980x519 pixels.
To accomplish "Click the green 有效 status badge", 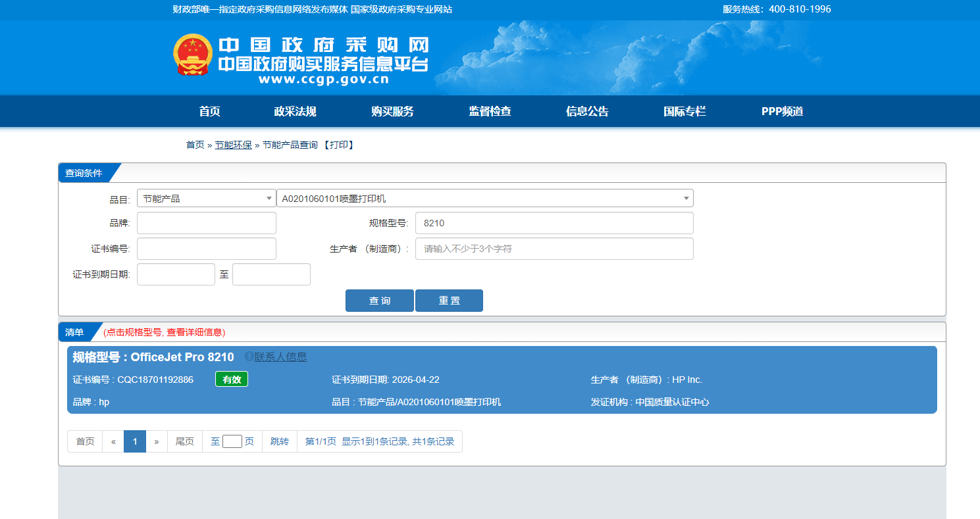I will (232, 380).
